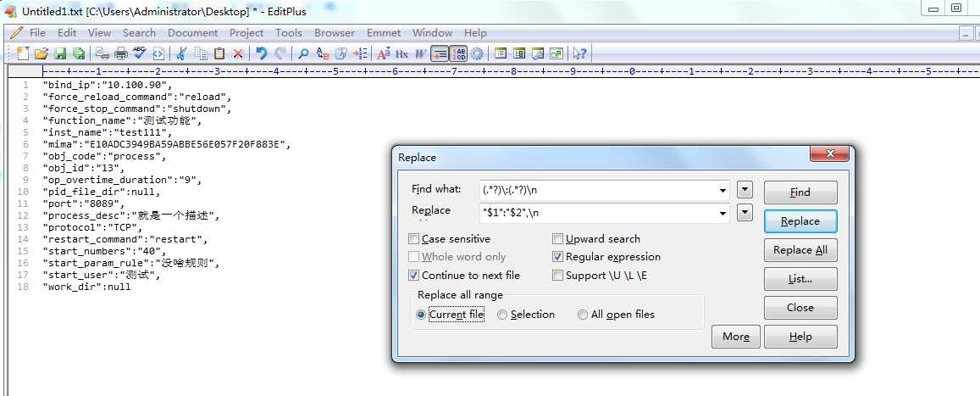Click the Copy toolbar icon
This screenshot has width=980, height=396.
point(202,53)
